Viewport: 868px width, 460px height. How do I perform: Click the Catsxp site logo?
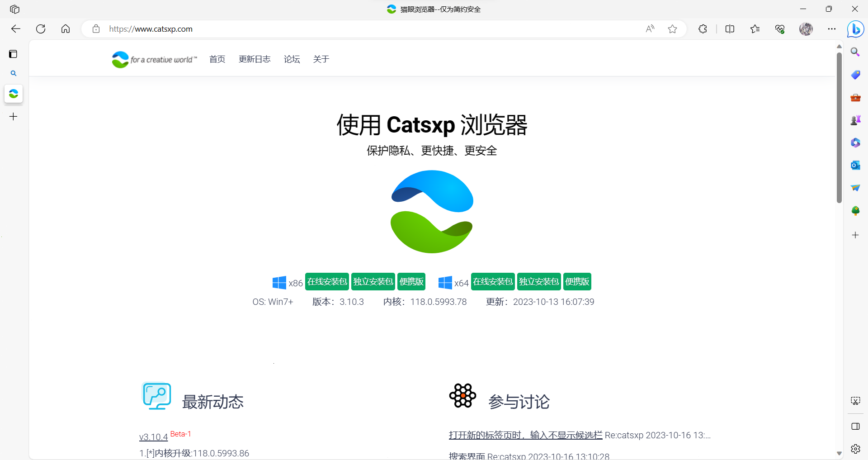(154, 59)
